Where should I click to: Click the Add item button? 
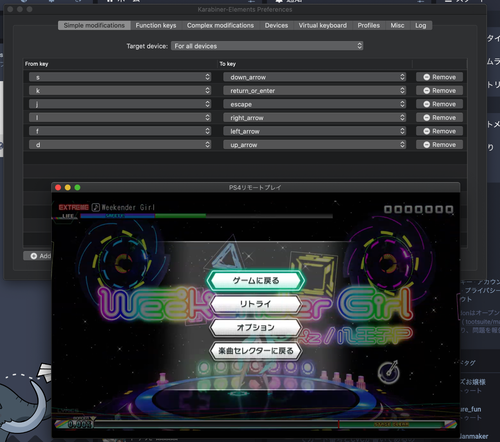(x=37, y=256)
